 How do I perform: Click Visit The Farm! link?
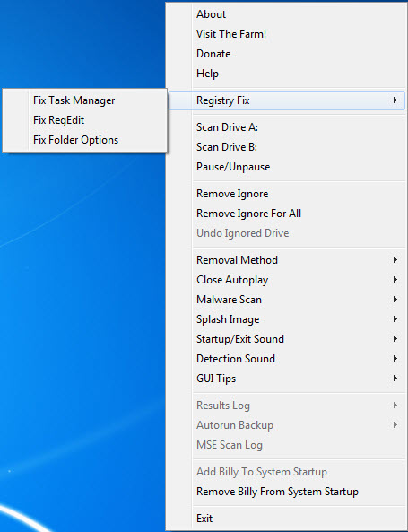tap(287, 34)
